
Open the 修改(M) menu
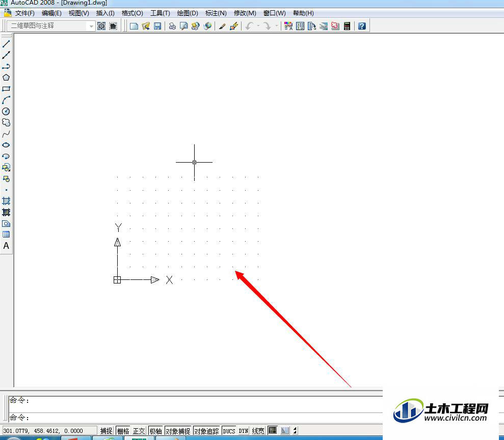(245, 13)
